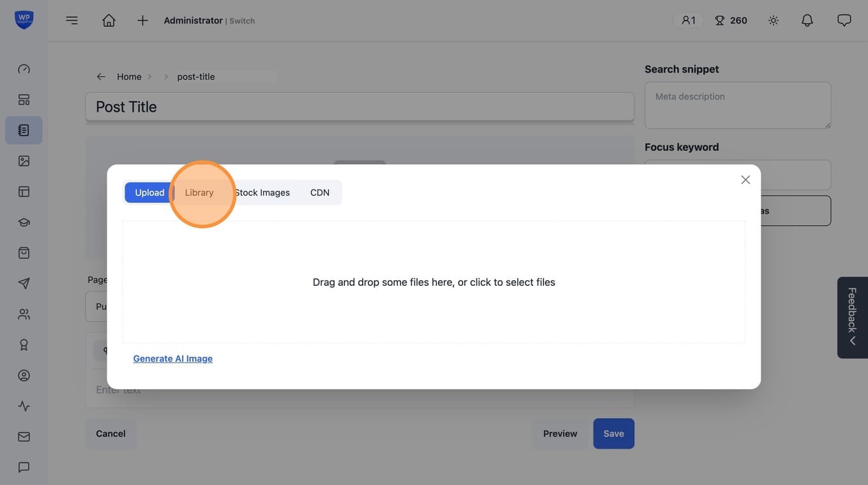Open the notifications bell

[x=807, y=20]
